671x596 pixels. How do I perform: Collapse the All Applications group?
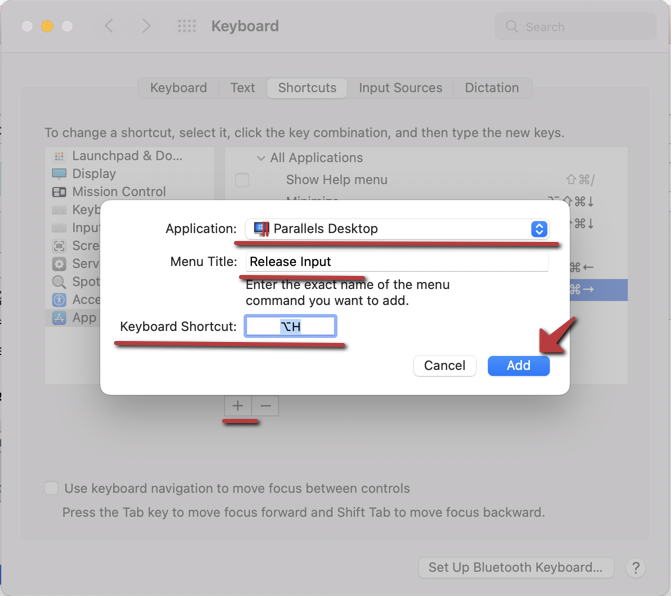click(x=261, y=158)
